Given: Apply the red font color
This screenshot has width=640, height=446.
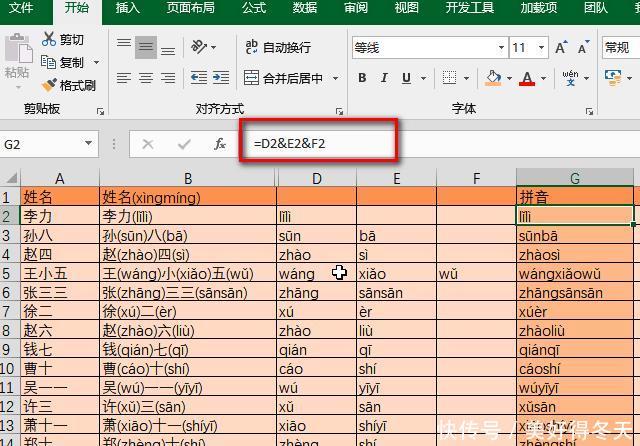Looking at the screenshot, I should (x=527, y=78).
